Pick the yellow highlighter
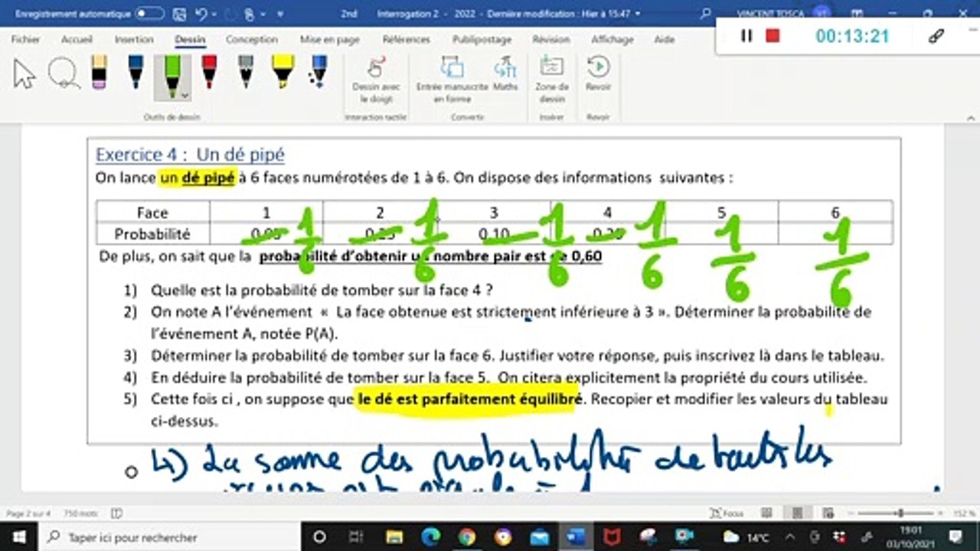This screenshot has height=551, width=980. pyautogui.click(x=283, y=73)
